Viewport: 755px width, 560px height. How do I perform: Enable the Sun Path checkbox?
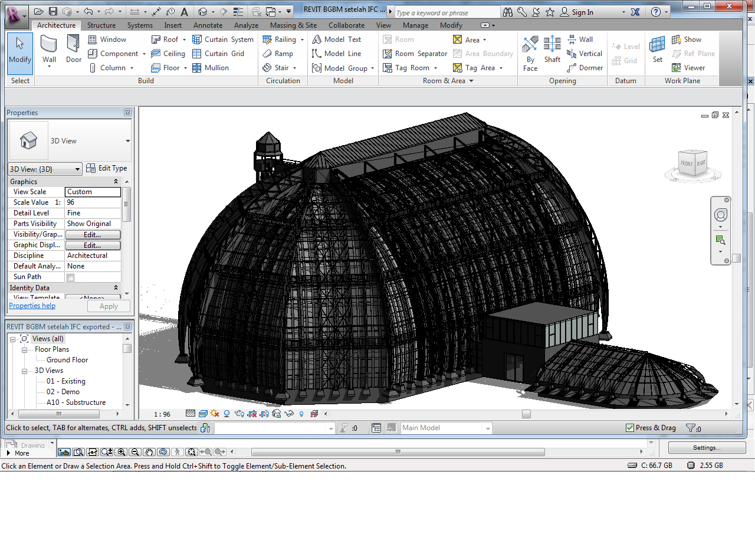(71, 277)
